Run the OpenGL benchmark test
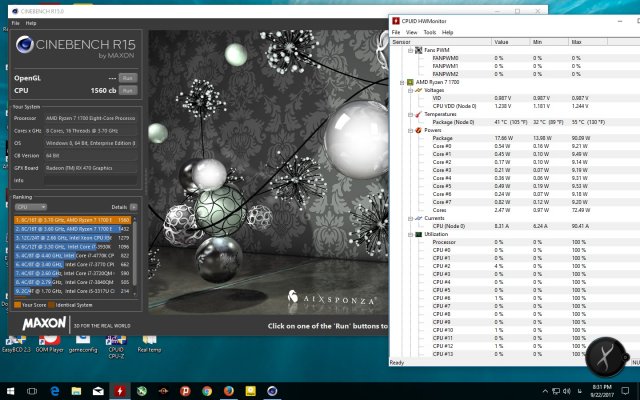640x400 pixels. click(x=127, y=77)
